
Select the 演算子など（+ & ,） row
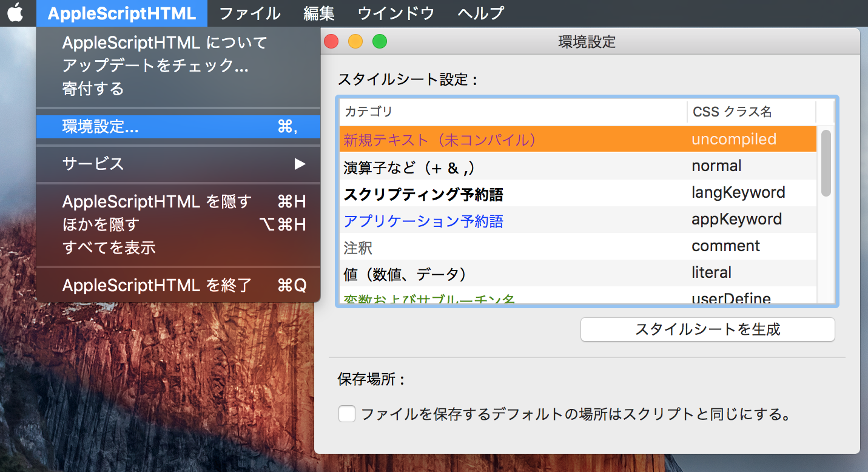coord(578,166)
